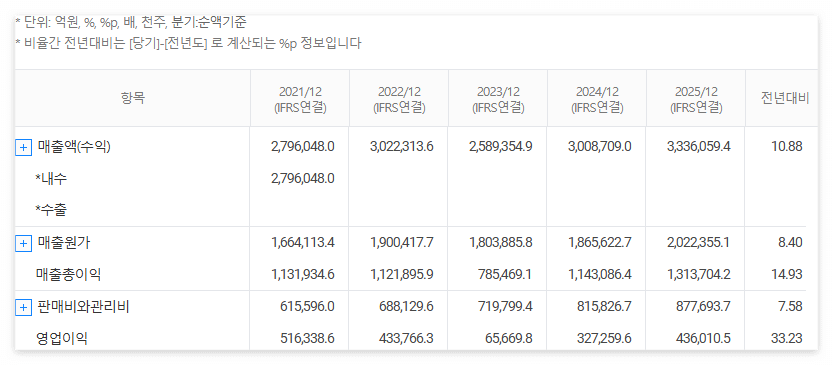Click 매출총이익 value 1,121,895.9
This screenshot has width=833, height=365.
(x=402, y=275)
